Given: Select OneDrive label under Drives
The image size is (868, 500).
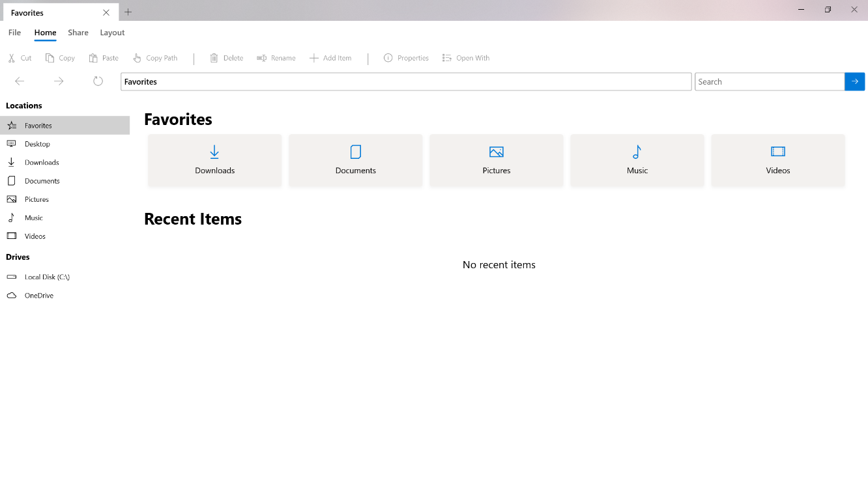Looking at the screenshot, I should point(39,296).
